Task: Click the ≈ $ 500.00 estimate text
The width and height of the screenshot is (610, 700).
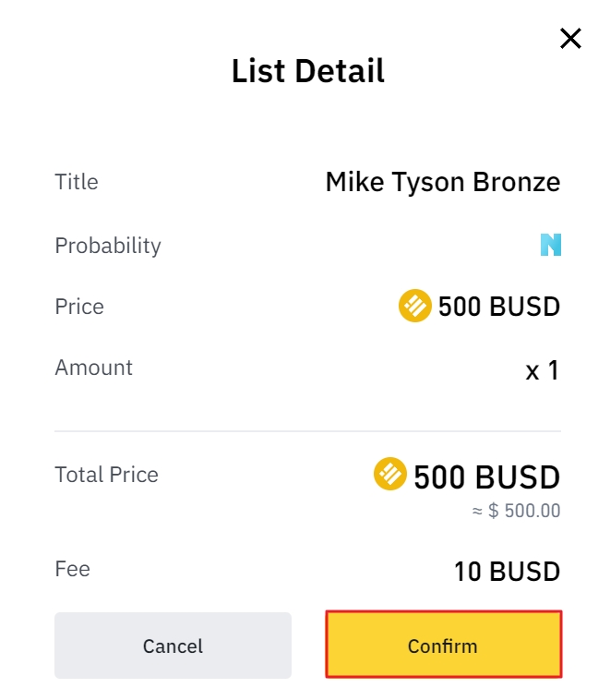Action: pos(516,511)
